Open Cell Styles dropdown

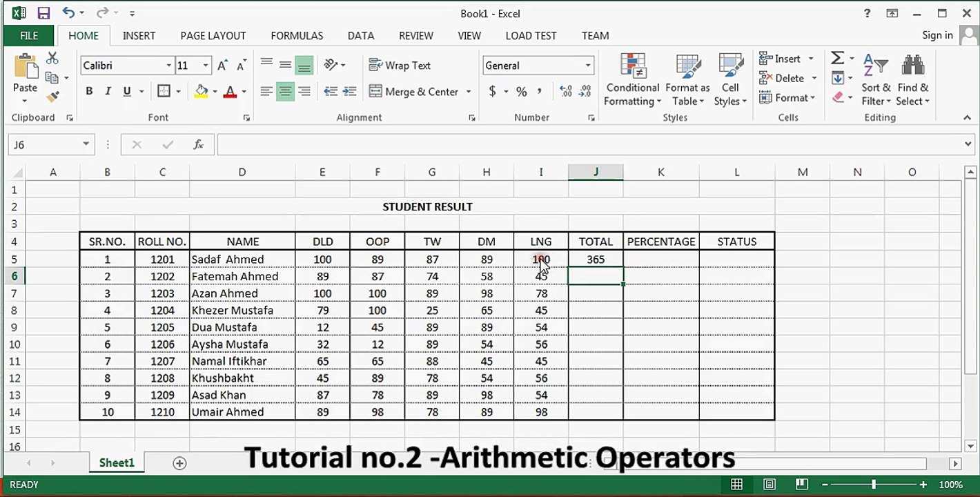pos(730,79)
